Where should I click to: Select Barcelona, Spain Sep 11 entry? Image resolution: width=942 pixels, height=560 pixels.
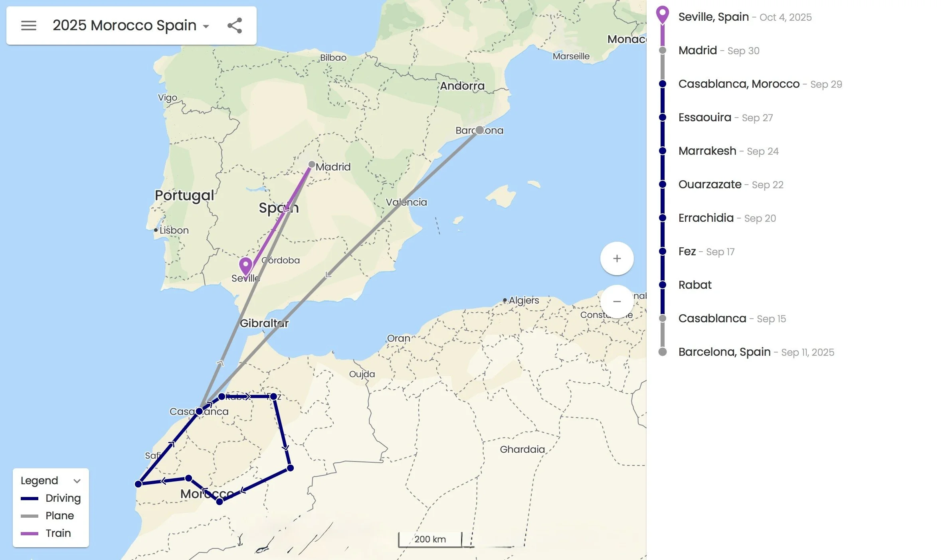(724, 352)
